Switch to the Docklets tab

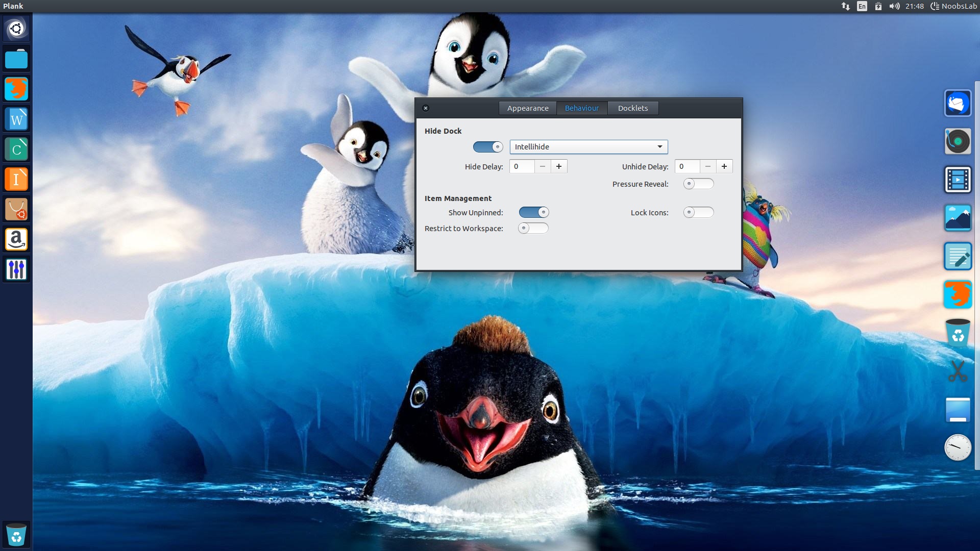[x=633, y=108]
